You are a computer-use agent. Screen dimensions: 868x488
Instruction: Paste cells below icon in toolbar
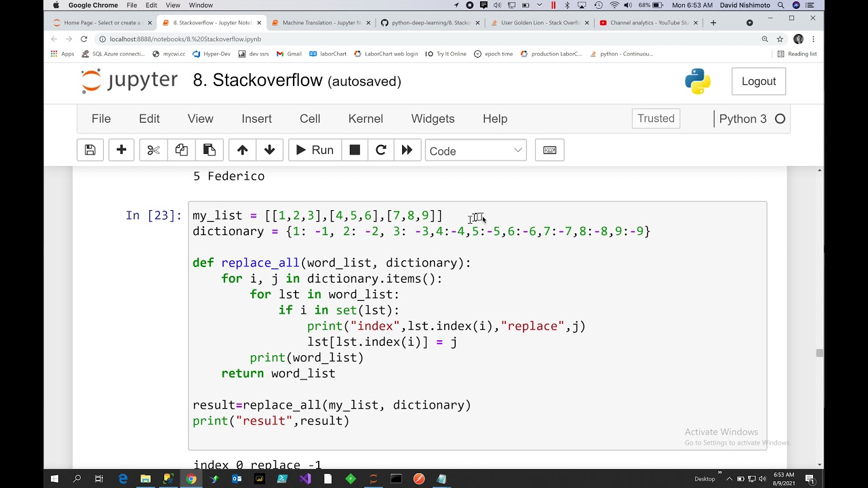[x=210, y=150]
